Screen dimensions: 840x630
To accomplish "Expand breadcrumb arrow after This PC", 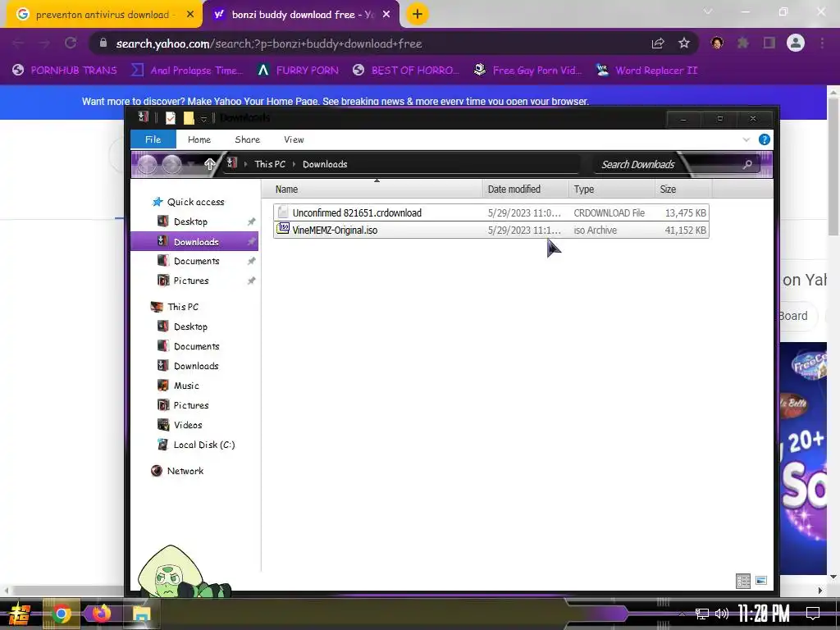I will [294, 164].
